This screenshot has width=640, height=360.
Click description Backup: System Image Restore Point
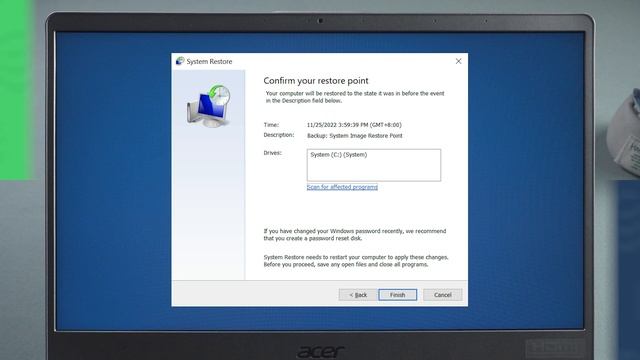[x=355, y=136]
